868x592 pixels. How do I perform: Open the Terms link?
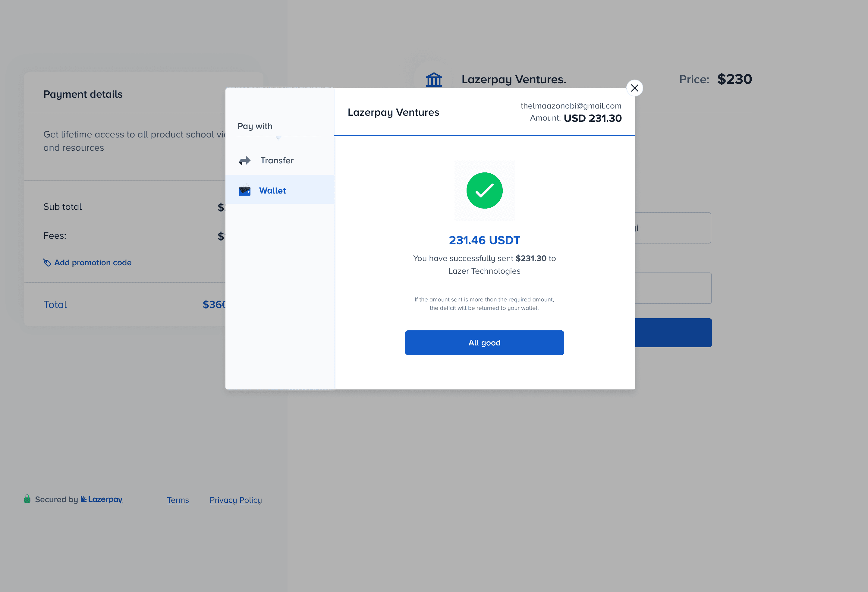[x=178, y=500]
